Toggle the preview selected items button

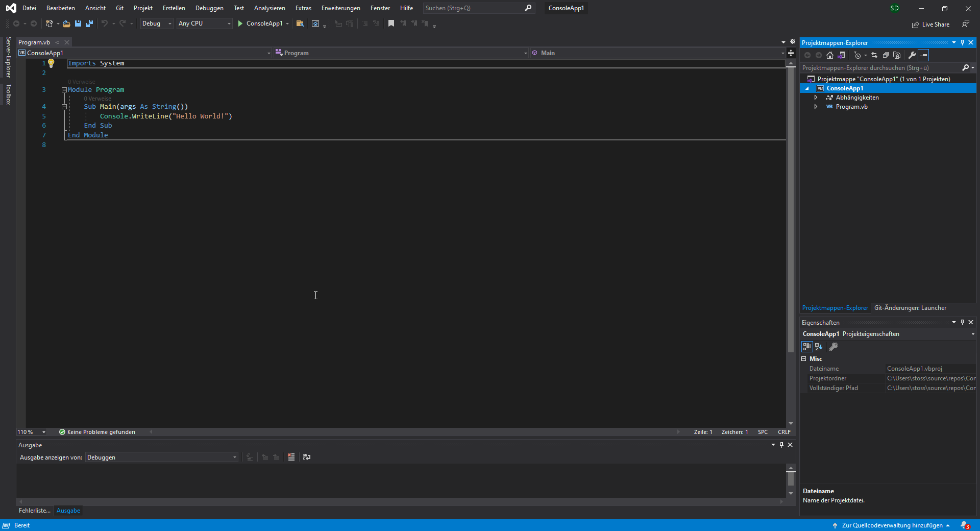923,55
